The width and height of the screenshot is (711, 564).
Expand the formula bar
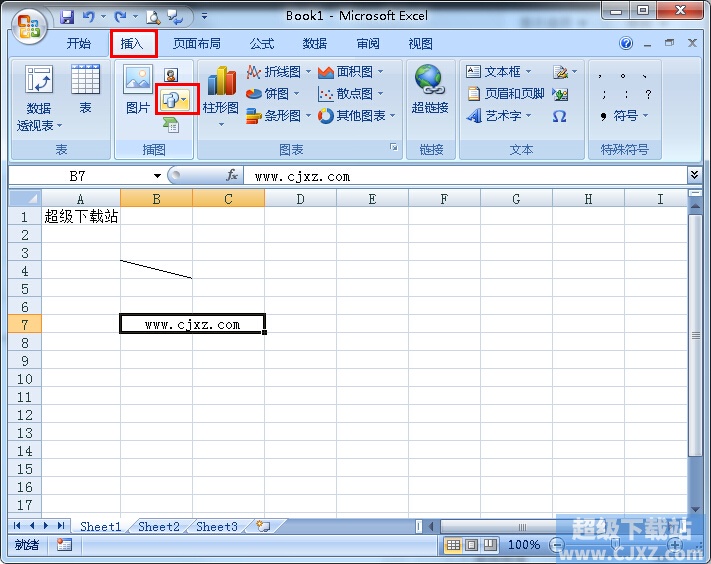(694, 175)
